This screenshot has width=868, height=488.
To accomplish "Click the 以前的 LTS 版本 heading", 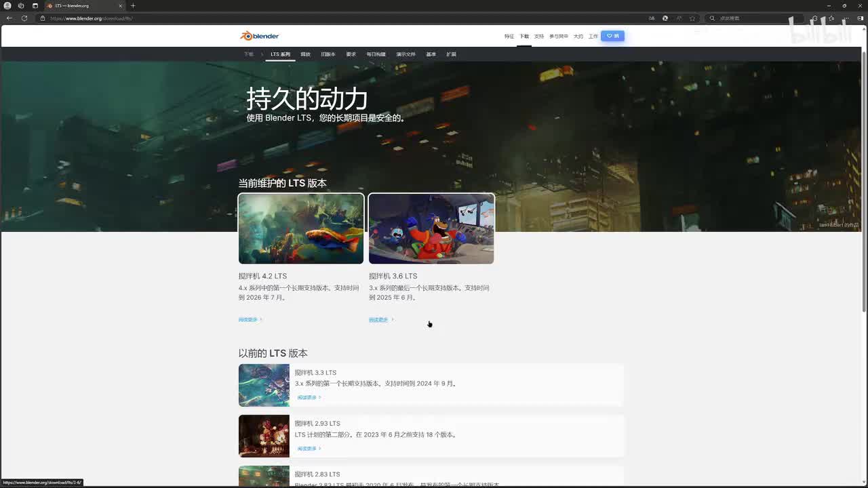I will click(273, 353).
